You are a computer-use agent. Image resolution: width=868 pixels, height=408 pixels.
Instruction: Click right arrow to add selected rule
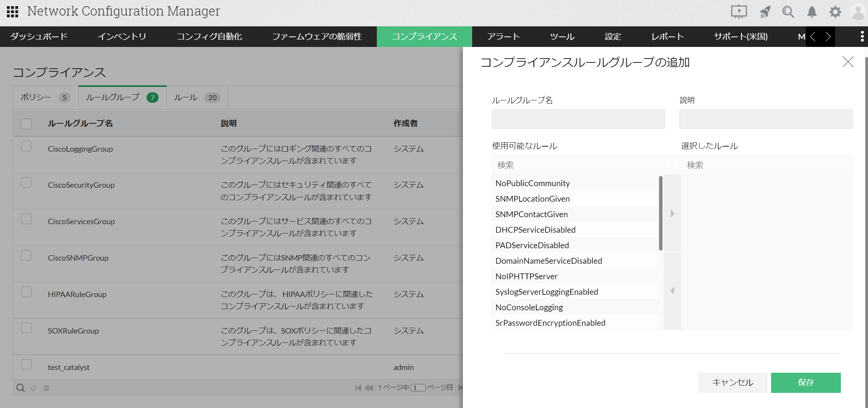pos(672,213)
